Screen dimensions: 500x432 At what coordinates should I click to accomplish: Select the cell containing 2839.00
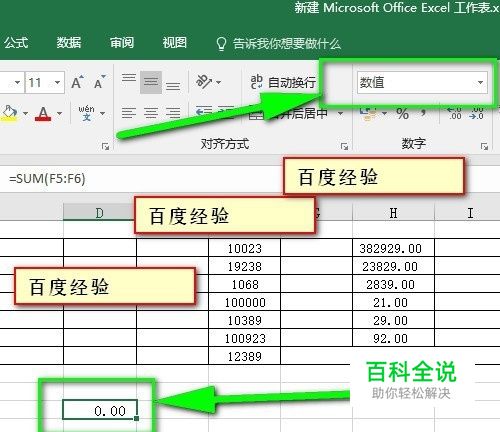(393, 284)
